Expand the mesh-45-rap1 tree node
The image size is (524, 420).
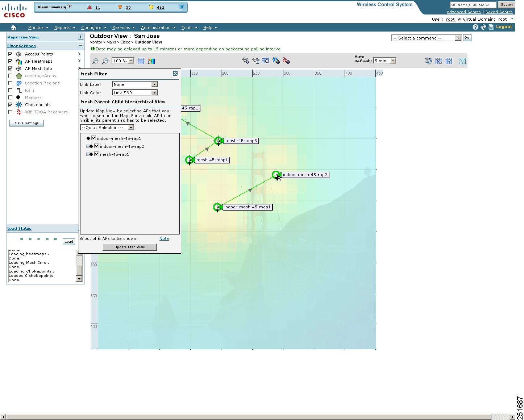88,154
